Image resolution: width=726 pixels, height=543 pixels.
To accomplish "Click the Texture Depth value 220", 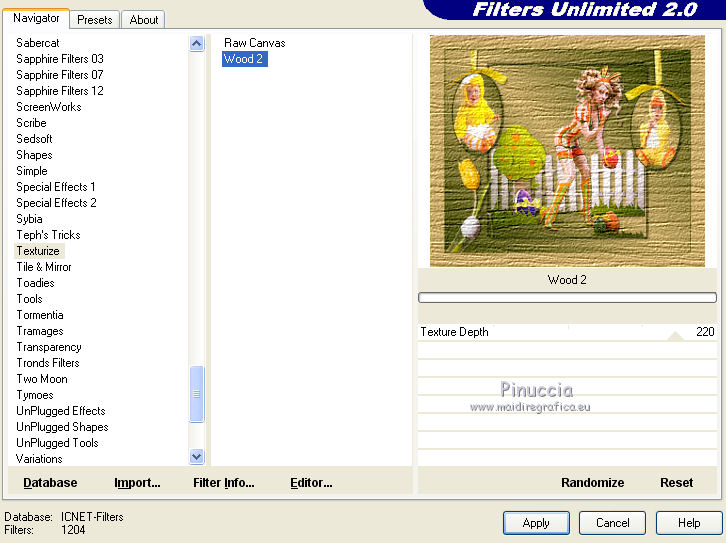I will coord(705,332).
